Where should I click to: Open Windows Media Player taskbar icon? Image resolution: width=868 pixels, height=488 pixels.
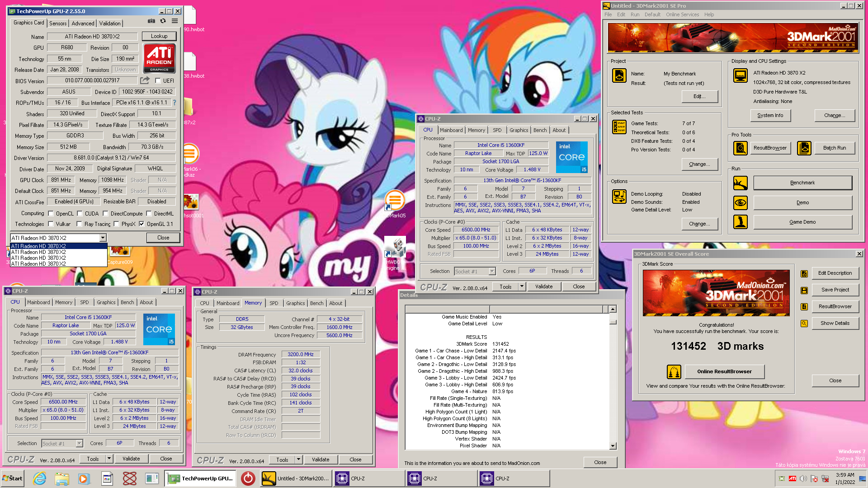(x=84, y=479)
